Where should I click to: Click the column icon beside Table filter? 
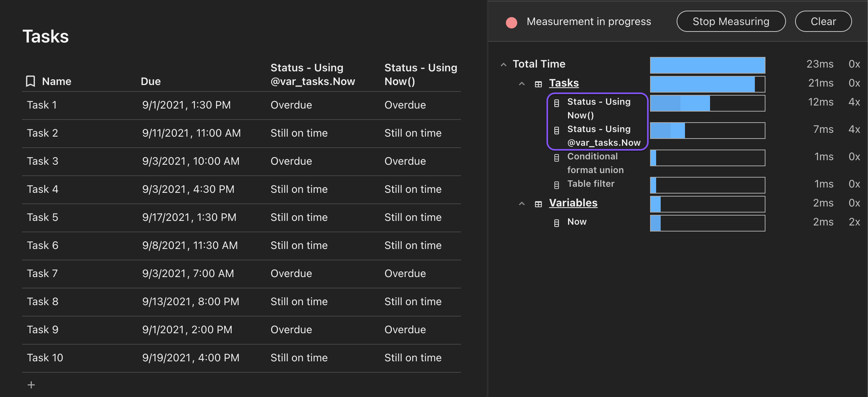pyautogui.click(x=557, y=185)
